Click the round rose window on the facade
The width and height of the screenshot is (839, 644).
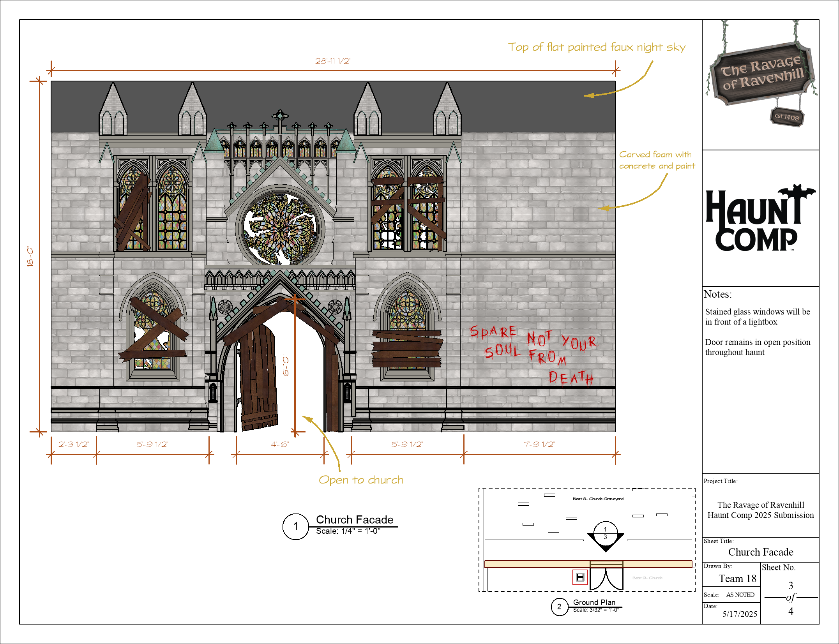280,229
